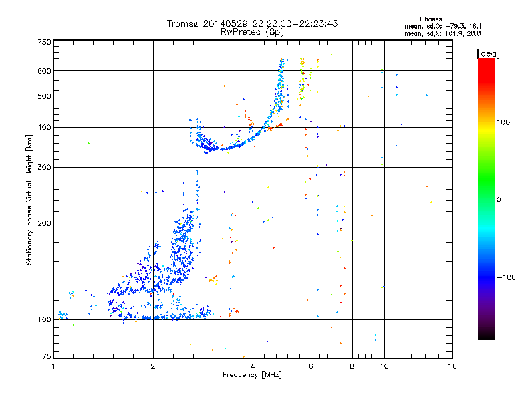Click the x-axis '6' tick label
Screen dimensions: 532x399
(x=311, y=366)
